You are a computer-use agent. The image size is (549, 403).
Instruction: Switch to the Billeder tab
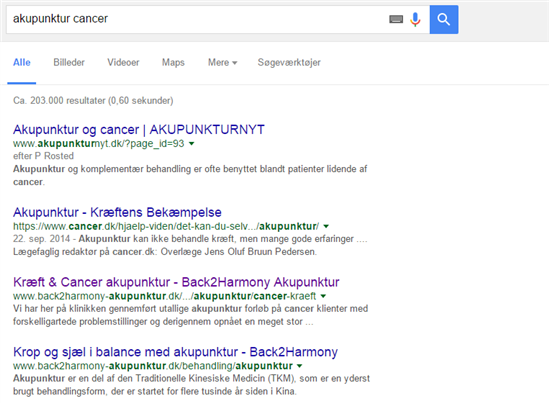[x=69, y=62]
